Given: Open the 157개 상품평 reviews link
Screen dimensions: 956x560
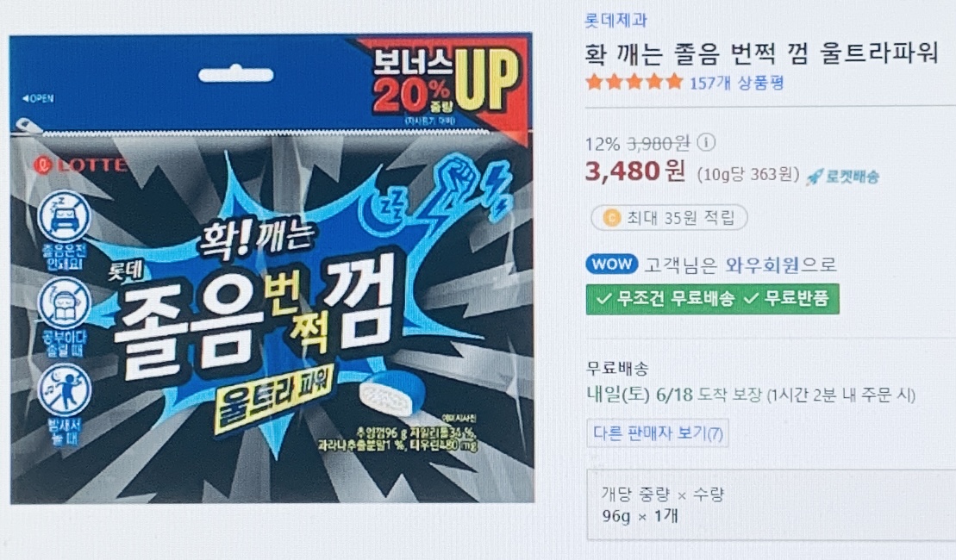Looking at the screenshot, I should click(736, 83).
